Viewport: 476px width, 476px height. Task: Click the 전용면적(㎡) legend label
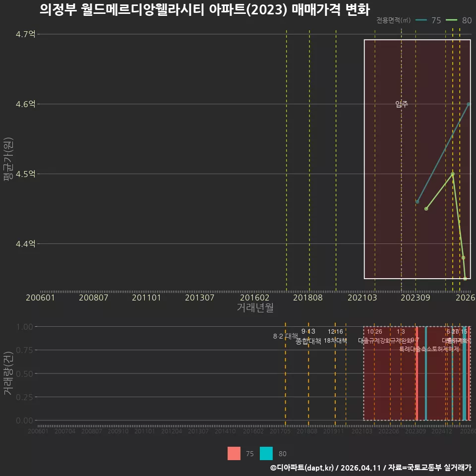click(x=393, y=20)
